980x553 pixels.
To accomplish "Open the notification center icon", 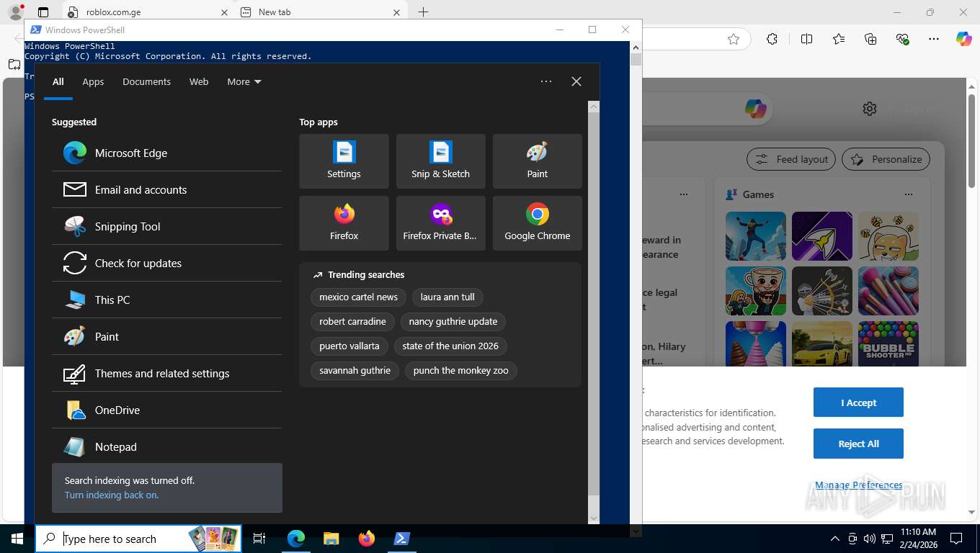I will (956, 539).
